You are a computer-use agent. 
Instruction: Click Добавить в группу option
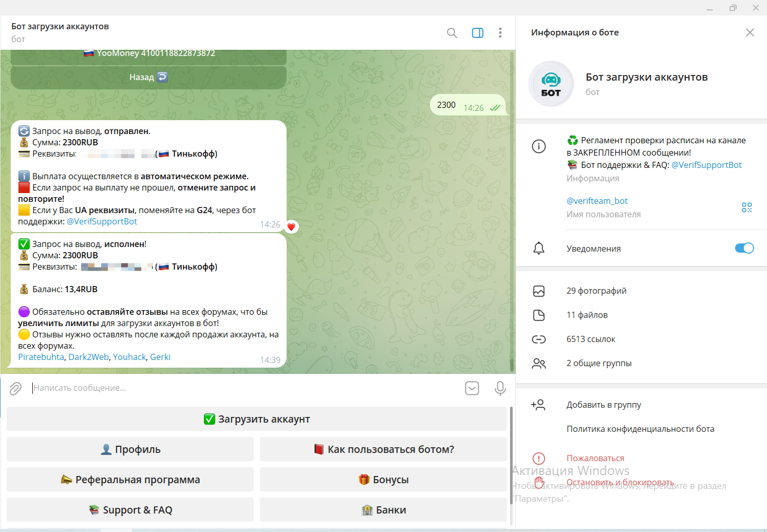coord(603,405)
